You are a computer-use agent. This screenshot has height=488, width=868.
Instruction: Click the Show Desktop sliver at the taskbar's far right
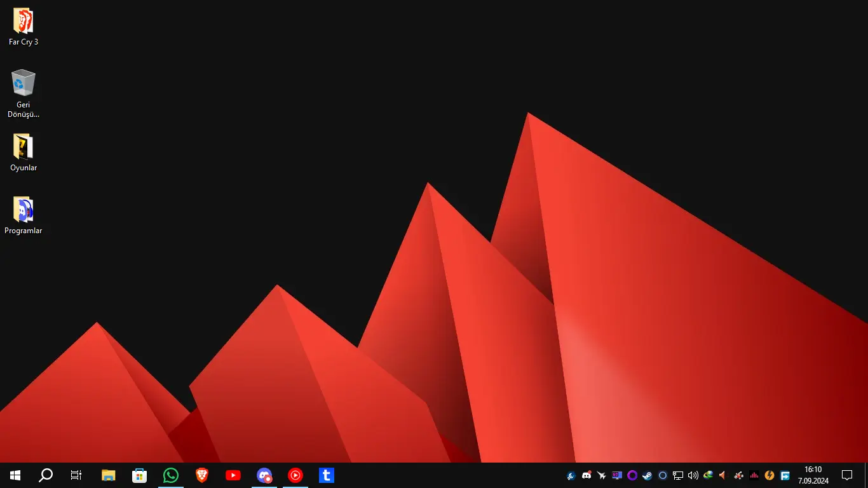[865, 475]
